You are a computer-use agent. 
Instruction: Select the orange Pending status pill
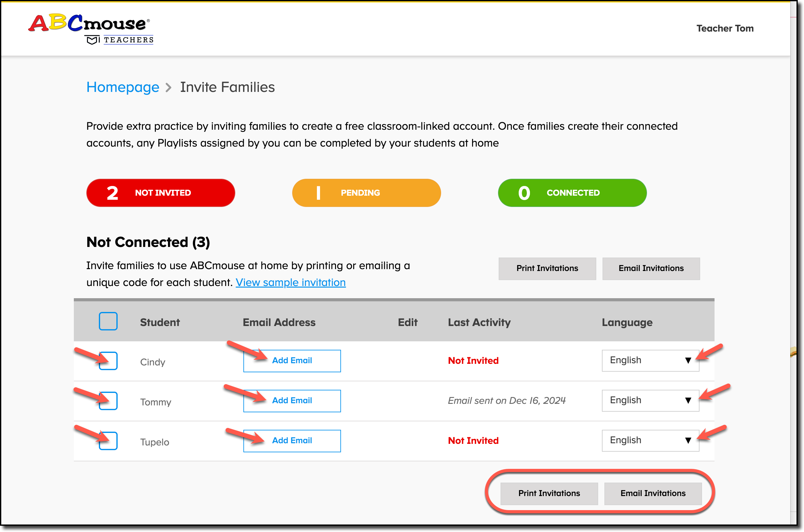pyautogui.click(x=366, y=193)
